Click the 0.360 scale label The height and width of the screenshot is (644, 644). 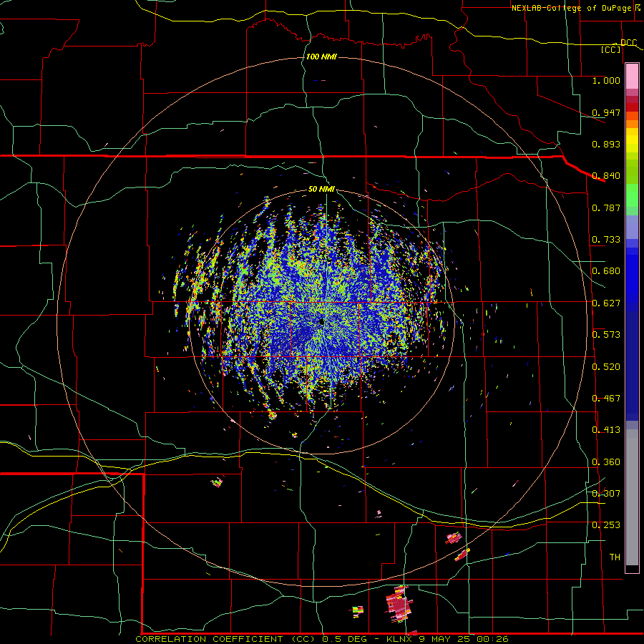[x=606, y=462]
